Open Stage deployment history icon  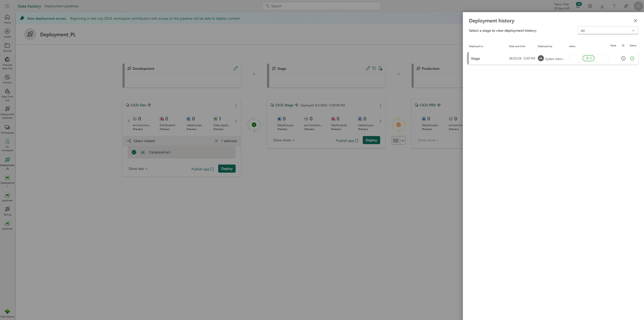pos(374,68)
